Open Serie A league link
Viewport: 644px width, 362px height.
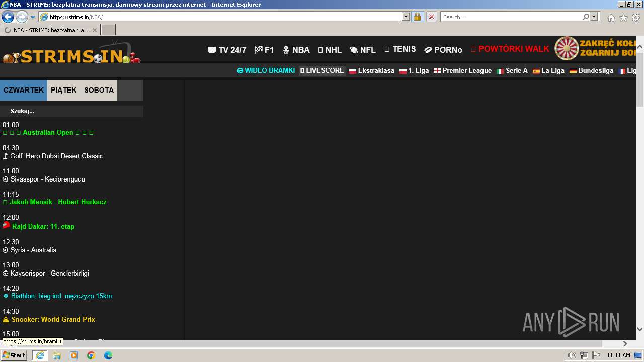512,71
